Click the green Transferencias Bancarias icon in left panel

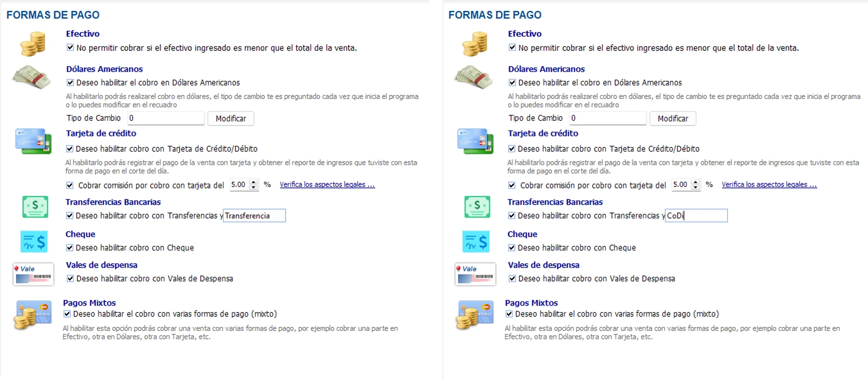pos(35,207)
